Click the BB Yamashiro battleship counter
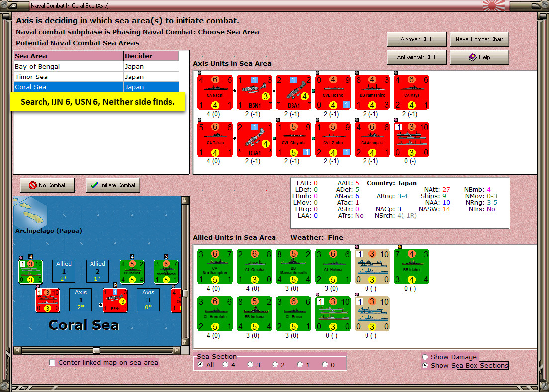This screenshot has width=549, height=392. pos(372,92)
